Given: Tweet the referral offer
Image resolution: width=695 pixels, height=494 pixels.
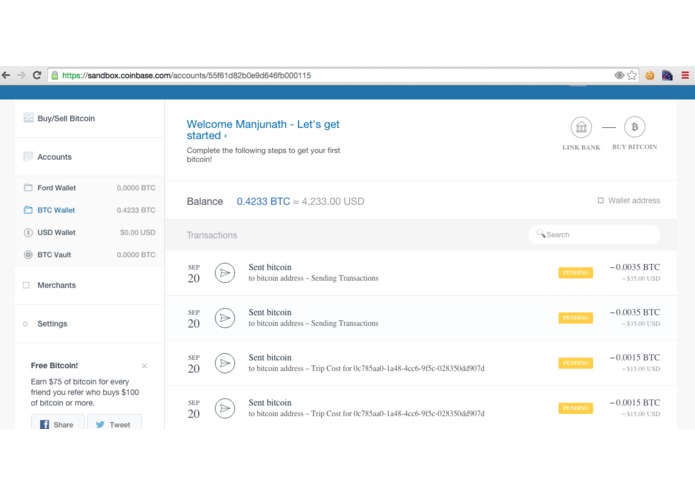Looking at the screenshot, I should point(114,424).
